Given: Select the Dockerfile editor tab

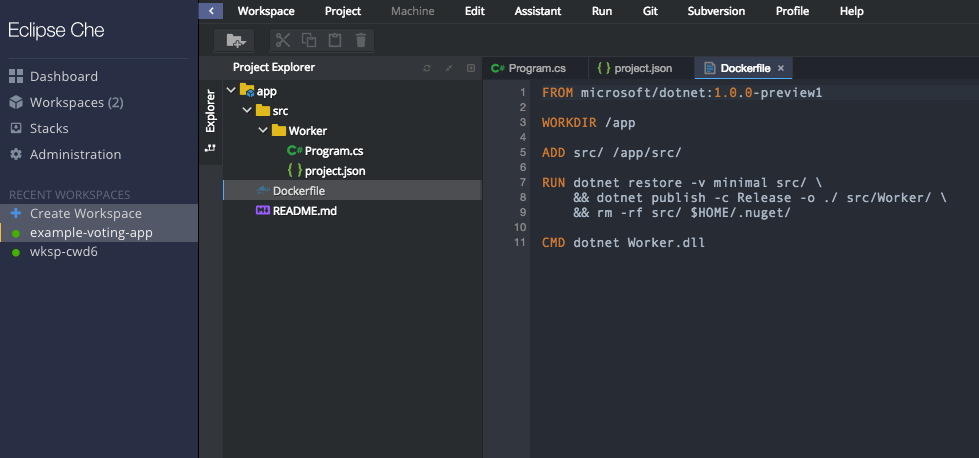Looking at the screenshot, I should [744, 68].
